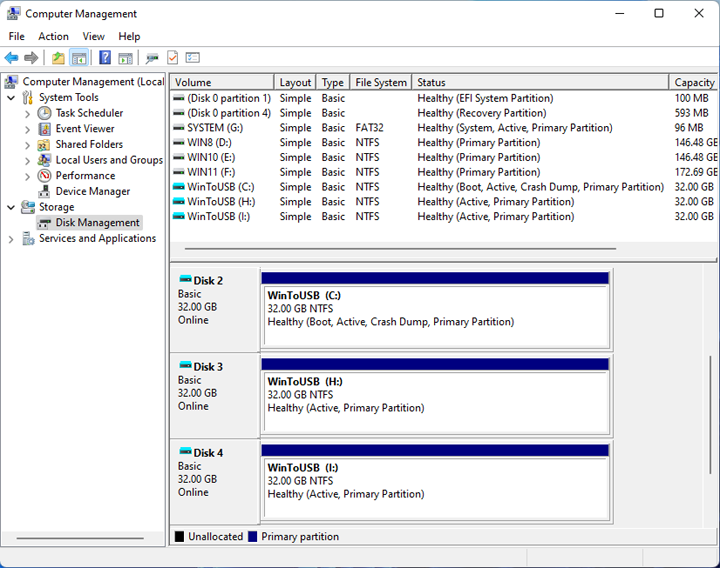Click the disk view vertical scrollbar
The image size is (720, 568).
[710, 415]
